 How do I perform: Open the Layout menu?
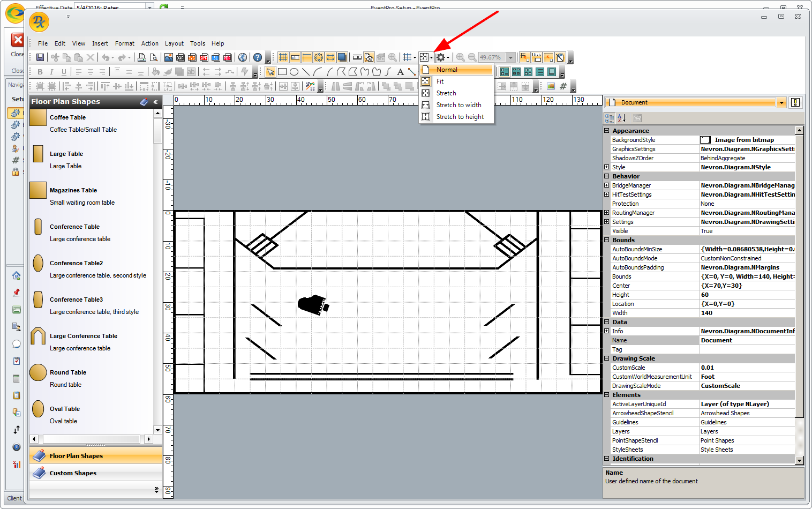click(174, 43)
